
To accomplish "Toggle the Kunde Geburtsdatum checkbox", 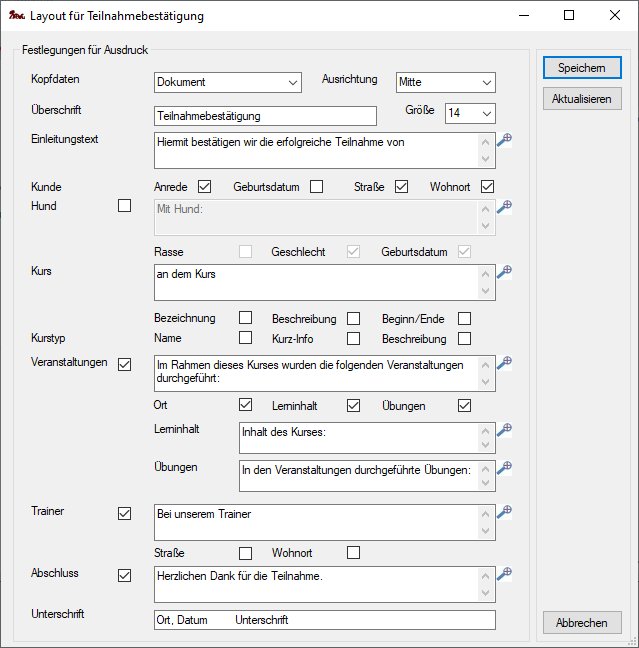I will tap(316, 186).
